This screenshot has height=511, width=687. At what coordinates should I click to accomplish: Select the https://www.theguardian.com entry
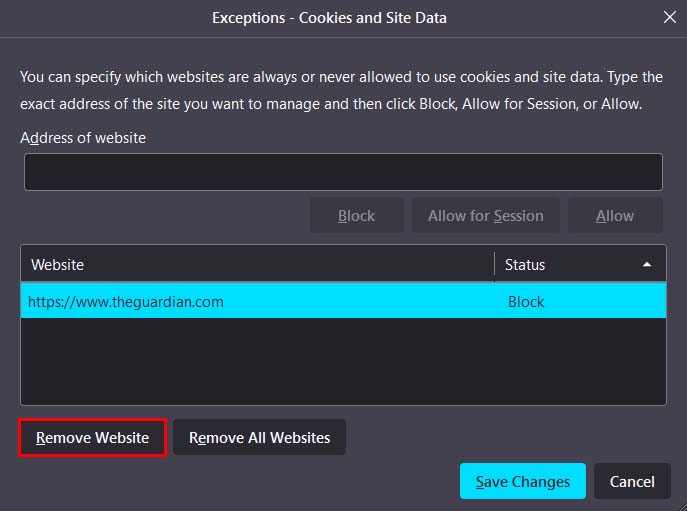coord(126,301)
